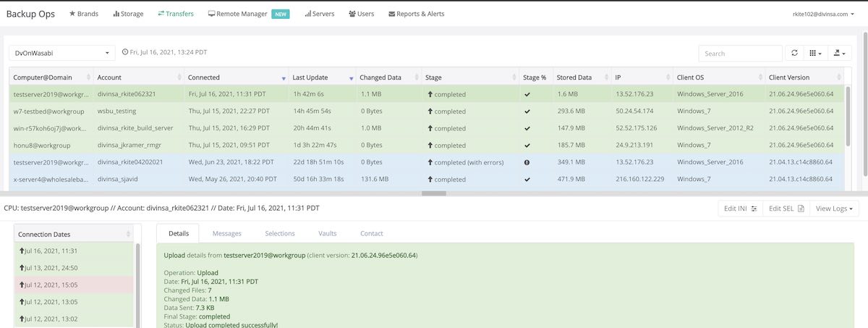Viewport: 868px width, 328px height.
Task: Go to the Transfers section
Action: coord(176,14)
